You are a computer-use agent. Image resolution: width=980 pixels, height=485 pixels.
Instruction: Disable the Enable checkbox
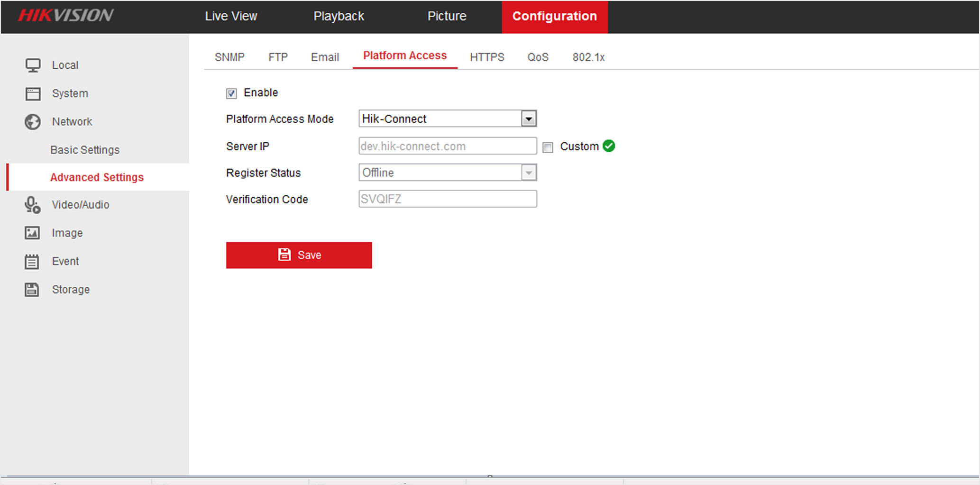point(231,93)
